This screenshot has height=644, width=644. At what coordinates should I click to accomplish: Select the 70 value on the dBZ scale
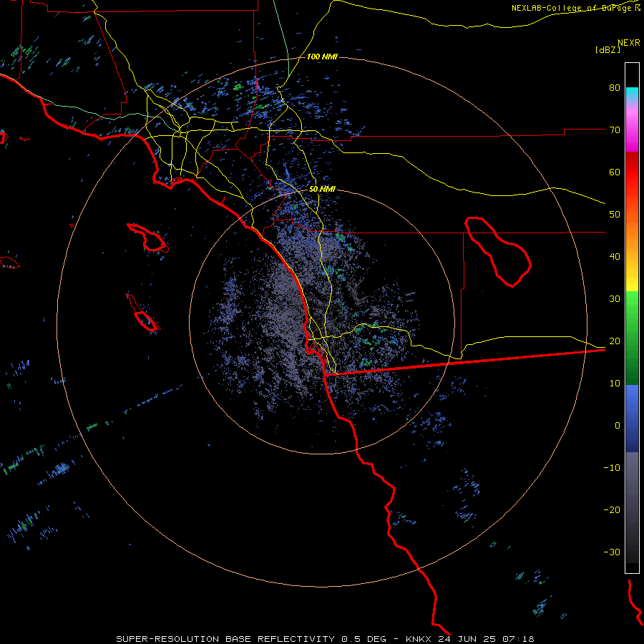[x=615, y=130]
